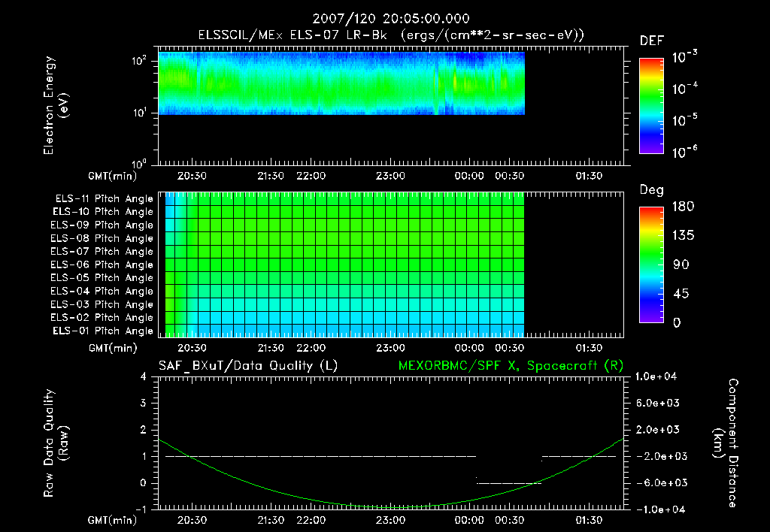
Task: Click the DEF color bar gradient
Action: [x=651, y=106]
